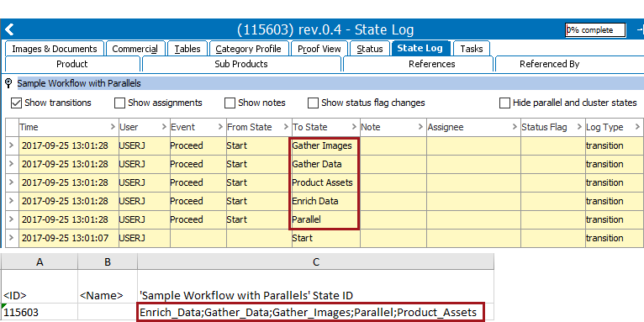This screenshot has width=644, height=322.
Task: Open the Images & Documents tab
Action: (x=55, y=49)
